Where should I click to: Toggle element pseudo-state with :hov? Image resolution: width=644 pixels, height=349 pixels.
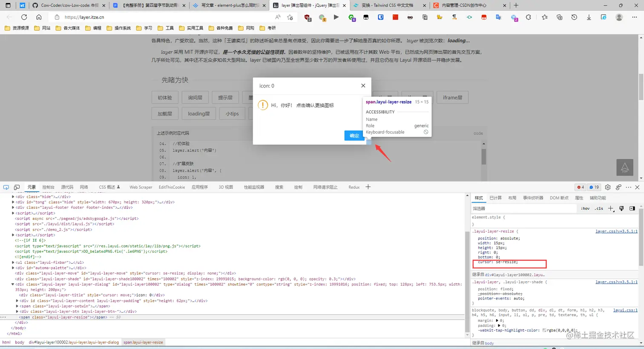point(585,208)
